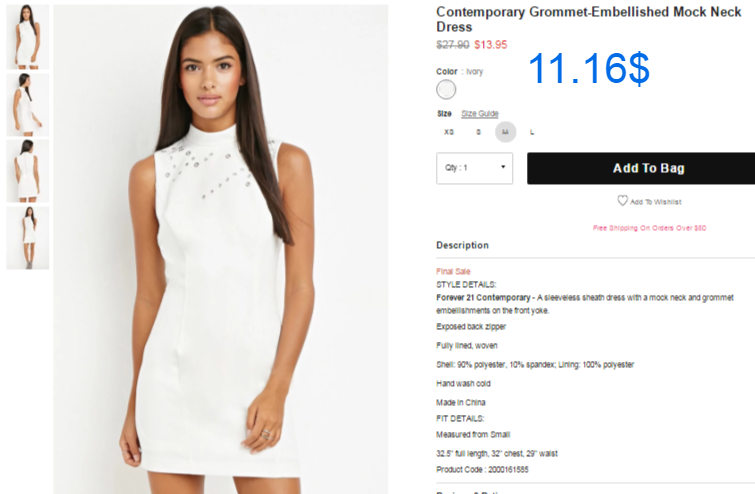
Task: Click the $13.95 sale price
Action: pos(491,45)
